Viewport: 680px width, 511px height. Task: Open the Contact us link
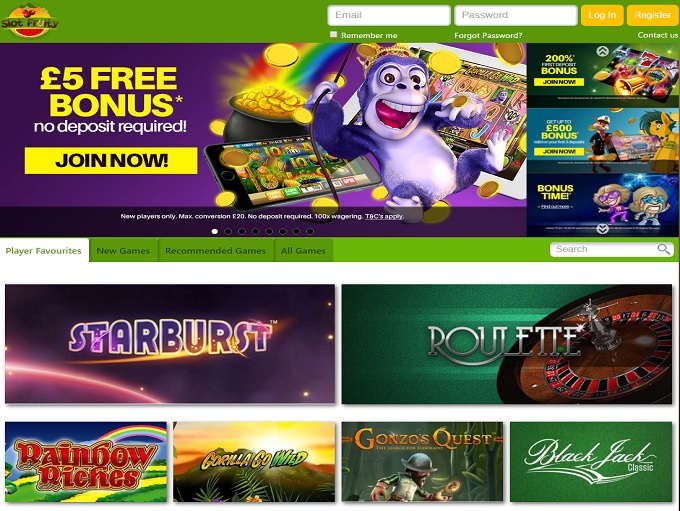click(x=657, y=35)
